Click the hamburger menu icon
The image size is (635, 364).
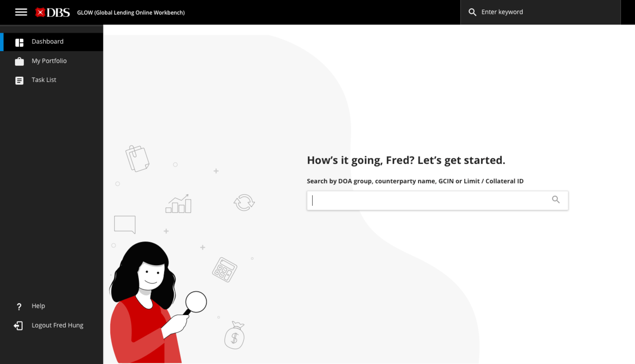pos(21,12)
